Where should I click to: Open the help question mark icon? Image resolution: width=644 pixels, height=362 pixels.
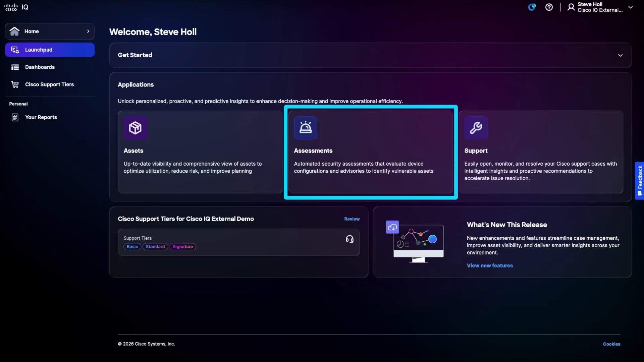pos(549,7)
